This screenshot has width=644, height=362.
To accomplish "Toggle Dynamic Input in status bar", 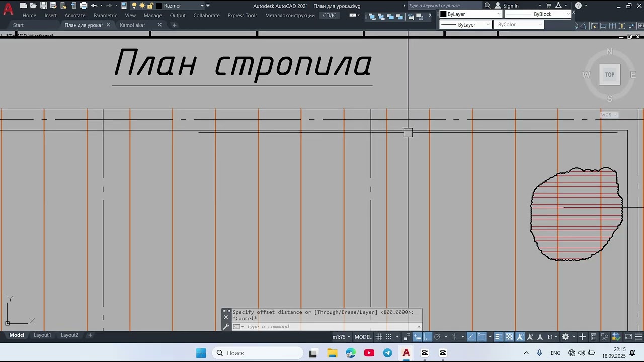I will click(x=417, y=337).
